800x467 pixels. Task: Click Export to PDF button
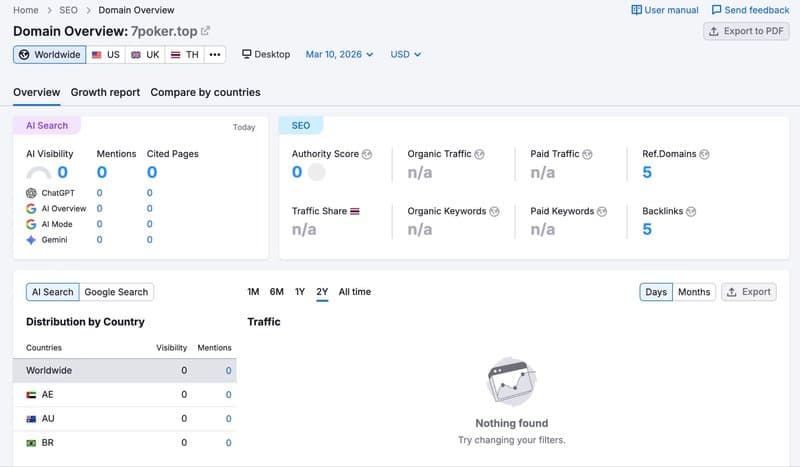(x=746, y=31)
